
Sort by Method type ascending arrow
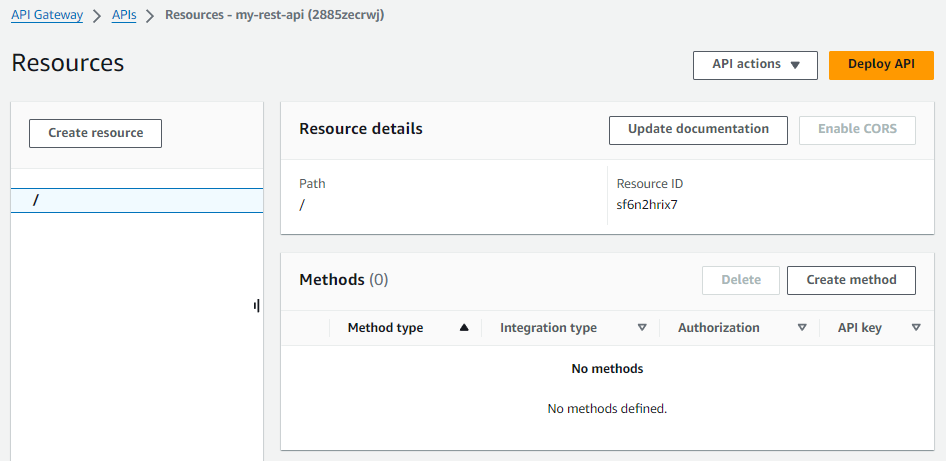(x=464, y=328)
